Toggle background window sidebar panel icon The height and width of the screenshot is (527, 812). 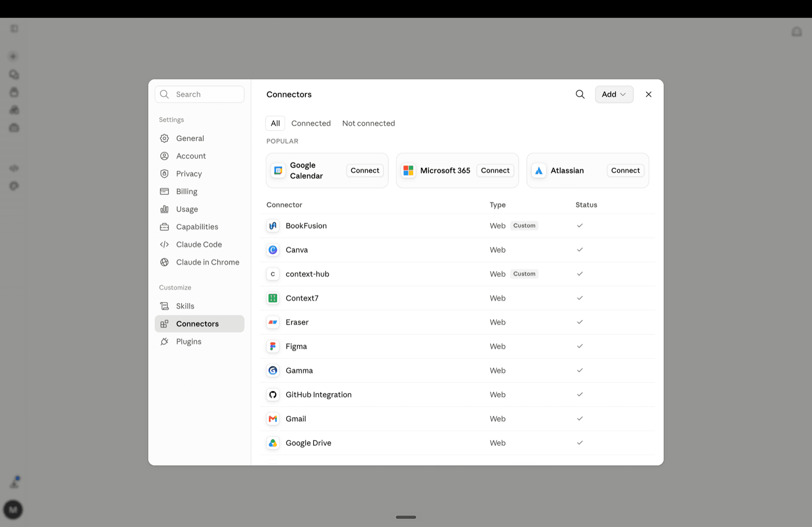[x=14, y=29]
